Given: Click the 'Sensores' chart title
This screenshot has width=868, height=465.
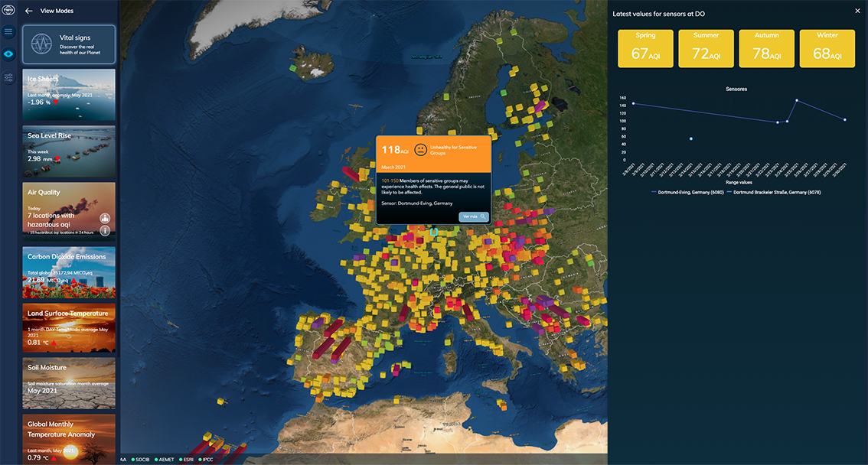Looking at the screenshot, I should point(736,89).
